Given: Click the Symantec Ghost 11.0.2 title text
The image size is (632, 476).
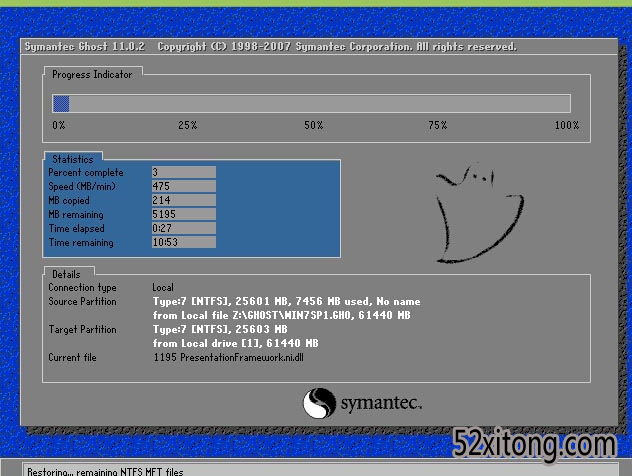Looking at the screenshot, I should [85, 46].
